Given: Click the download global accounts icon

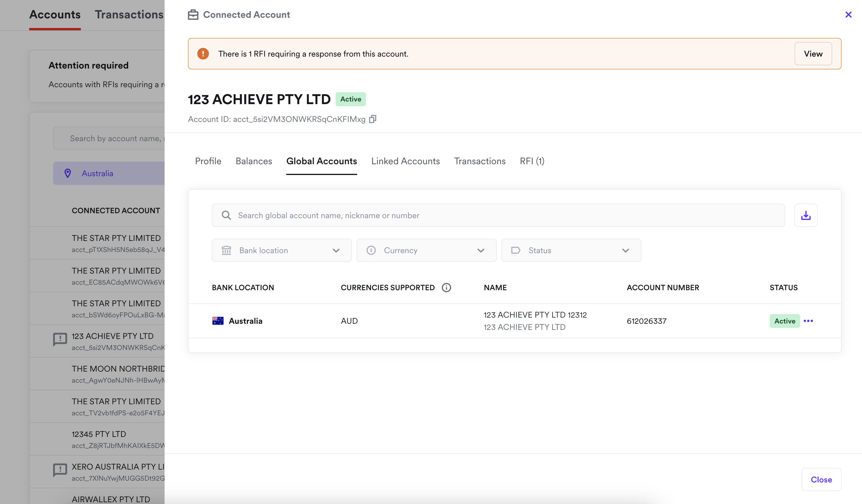Looking at the screenshot, I should tap(806, 216).
